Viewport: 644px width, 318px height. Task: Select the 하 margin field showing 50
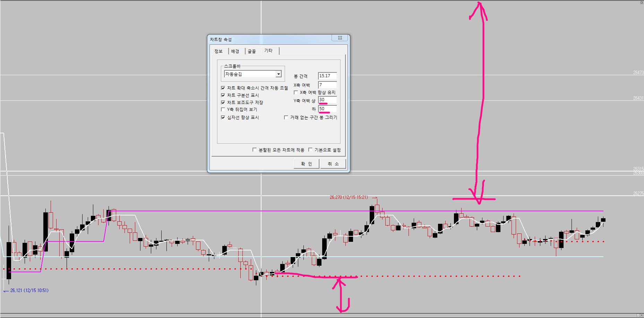point(327,109)
